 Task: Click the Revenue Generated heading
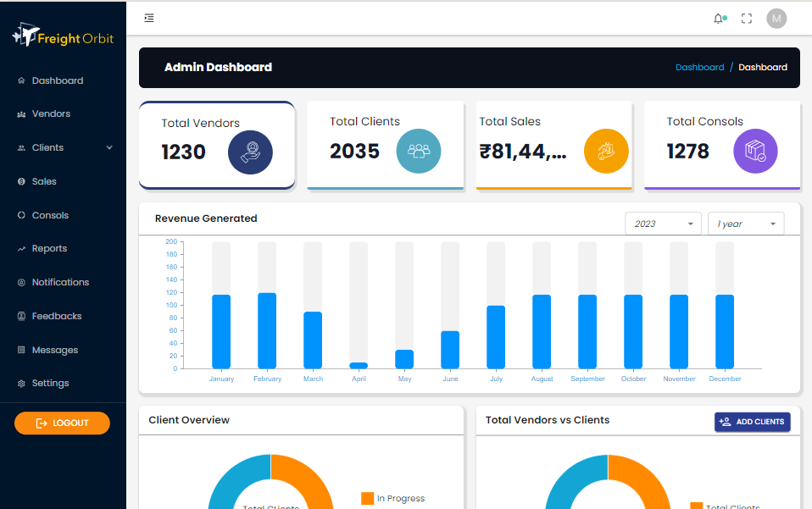pyautogui.click(x=206, y=219)
